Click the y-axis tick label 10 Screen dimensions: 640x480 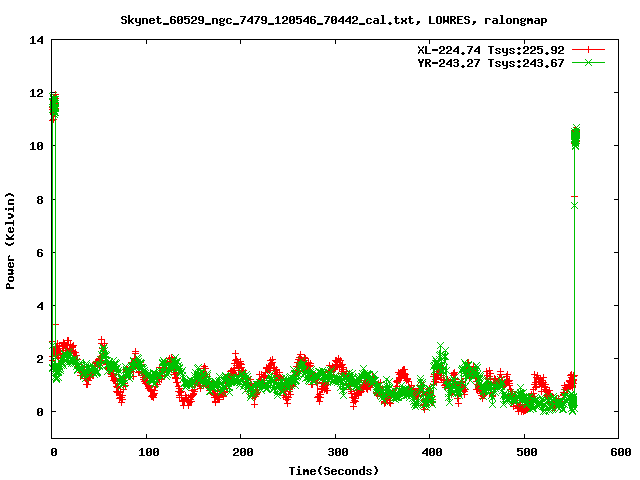tap(36, 146)
